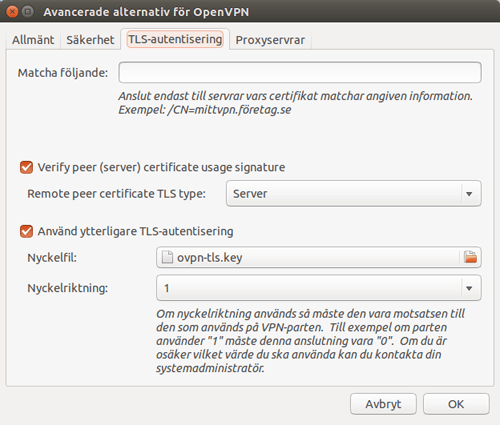The width and height of the screenshot is (500, 425).
Task: Select the TLS-autentisering tab
Action: point(175,39)
